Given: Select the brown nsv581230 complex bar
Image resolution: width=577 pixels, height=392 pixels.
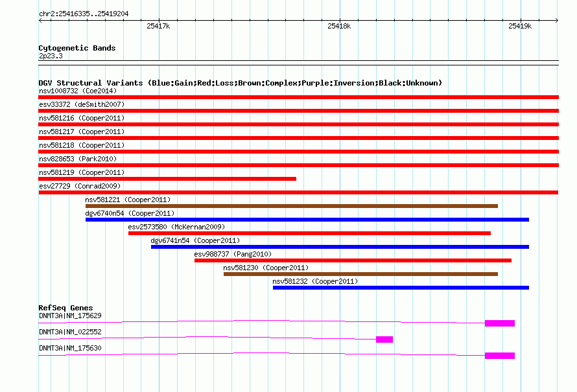Looking at the screenshot, I should (360, 274).
